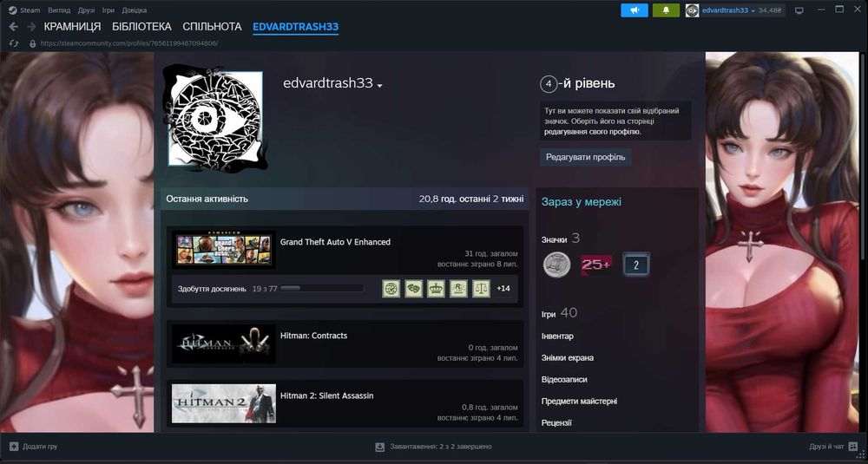Open the Значки badges link
This screenshot has height=464, width=868.
coord(554,239)
